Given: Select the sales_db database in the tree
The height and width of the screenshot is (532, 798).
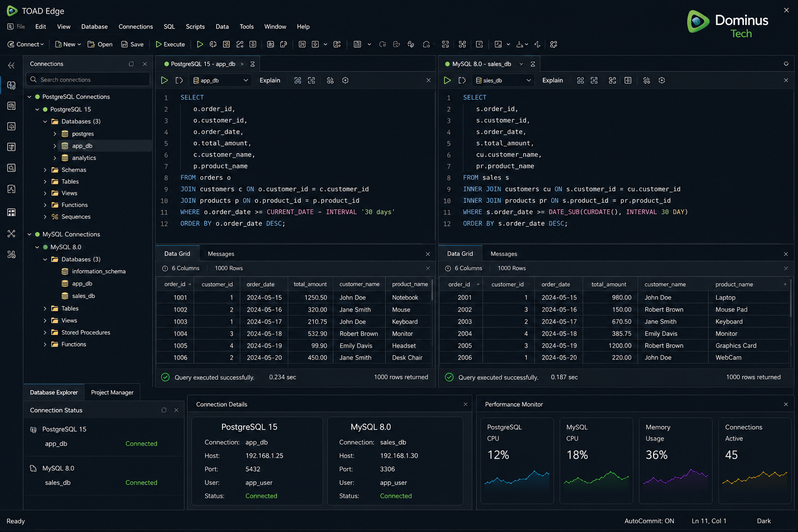Looking at the screenshot, I should pyautogui.click(x=83, y=296).
